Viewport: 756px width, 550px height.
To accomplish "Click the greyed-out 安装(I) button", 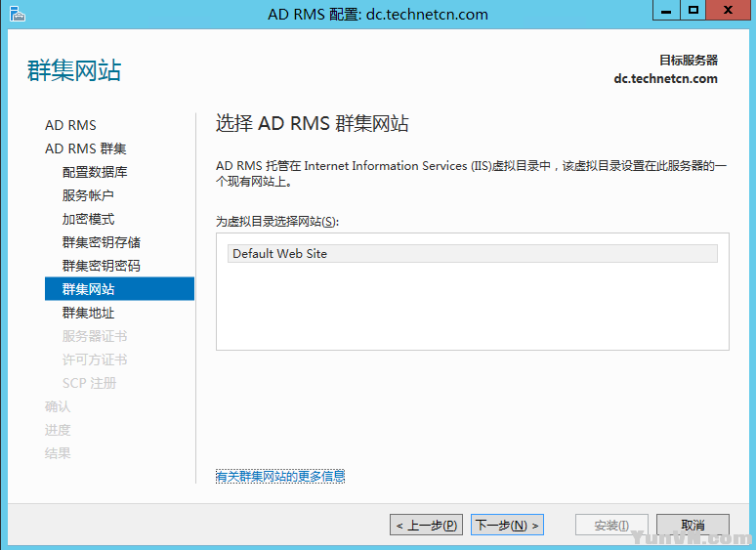I will (x=611, y=525).
